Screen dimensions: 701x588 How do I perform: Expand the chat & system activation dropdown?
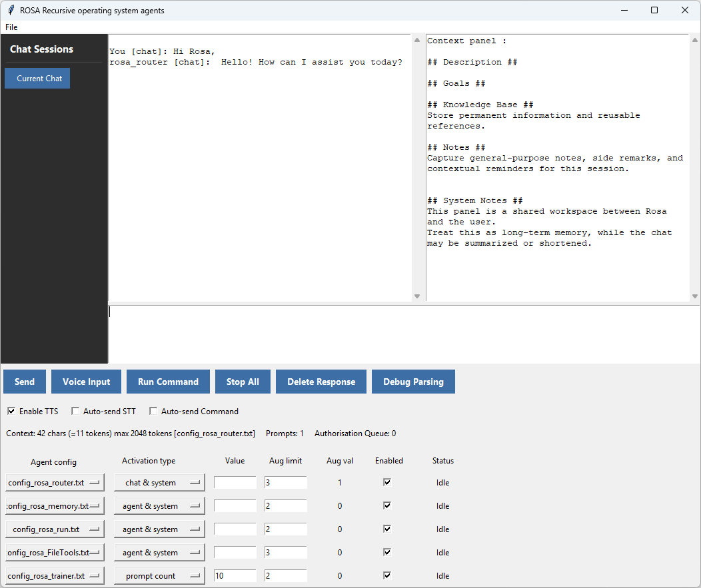159,483
